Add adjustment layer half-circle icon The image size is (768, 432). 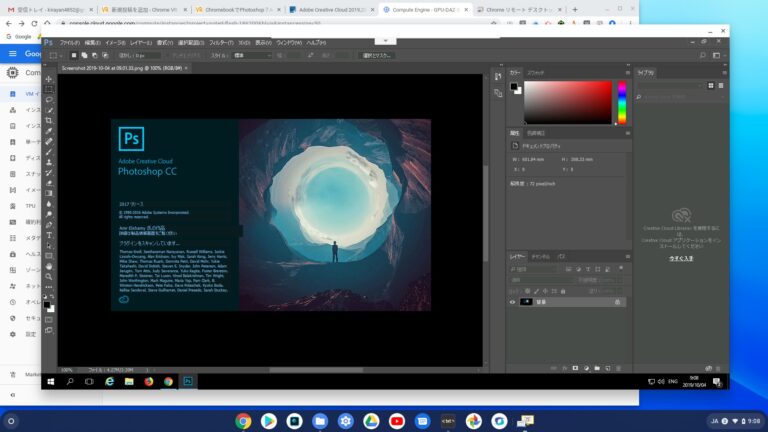[x=586, y=368]
